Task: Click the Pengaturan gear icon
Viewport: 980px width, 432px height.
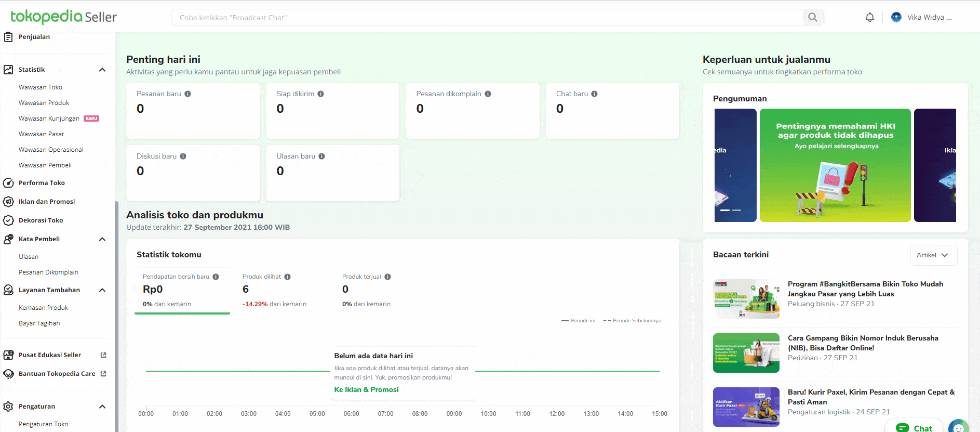Action: [8, 407]
